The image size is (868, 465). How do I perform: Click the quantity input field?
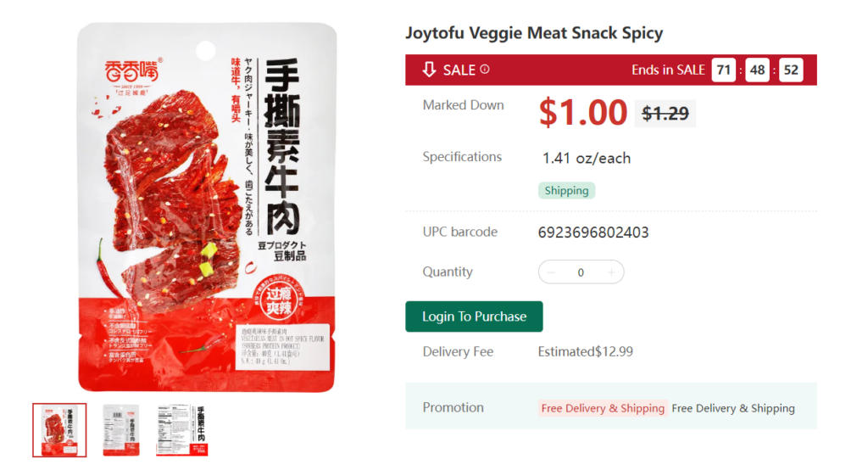(x=581, y=272)
